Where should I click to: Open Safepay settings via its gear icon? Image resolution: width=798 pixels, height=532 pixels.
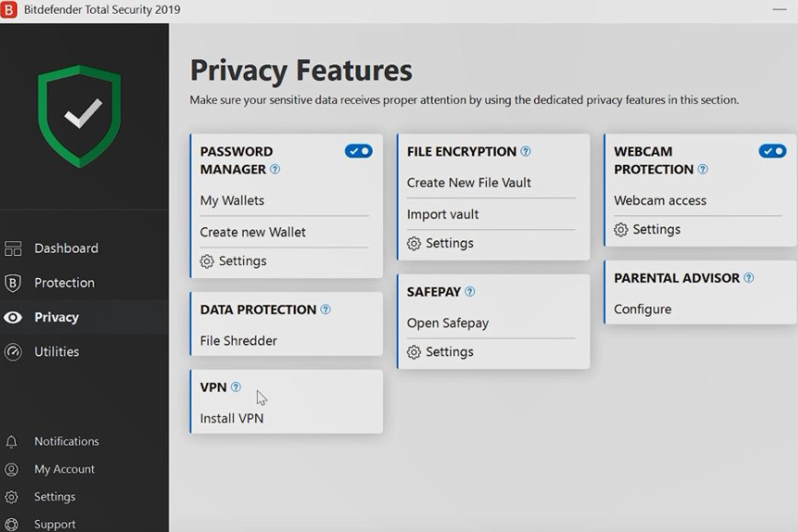point(416,351)
